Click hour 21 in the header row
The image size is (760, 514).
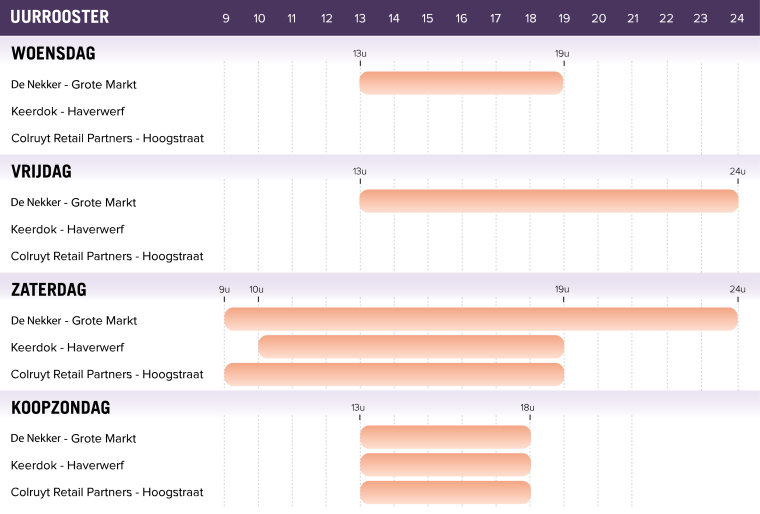pyautogui.click(x=632, y=18)
